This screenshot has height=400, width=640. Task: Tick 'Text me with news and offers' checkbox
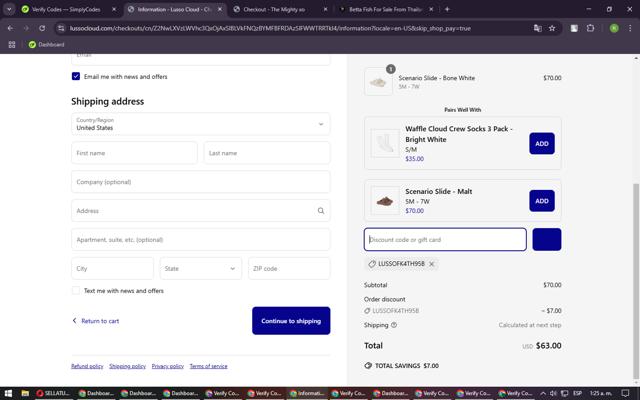point(76,290)
